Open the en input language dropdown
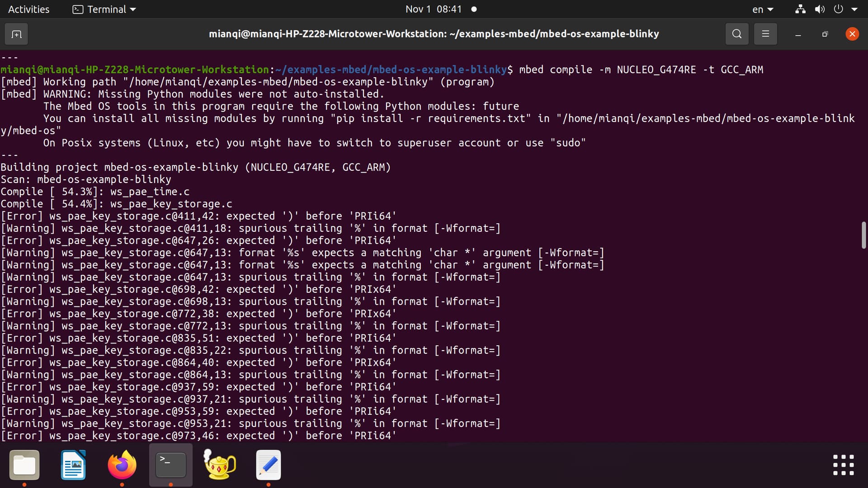The image size is (868, 488). [x=762, y=9]
